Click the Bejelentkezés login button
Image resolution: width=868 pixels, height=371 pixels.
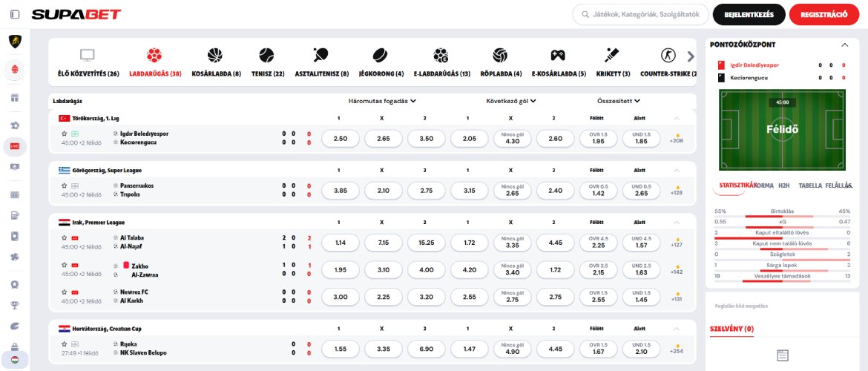click(x=748, y=14)
